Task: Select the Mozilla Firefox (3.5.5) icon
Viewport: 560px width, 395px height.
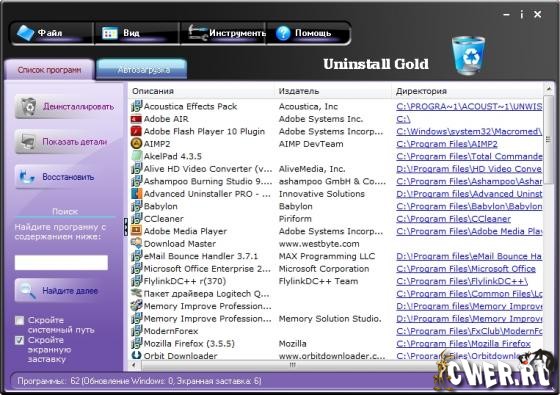Action: [x=136, y=343]
